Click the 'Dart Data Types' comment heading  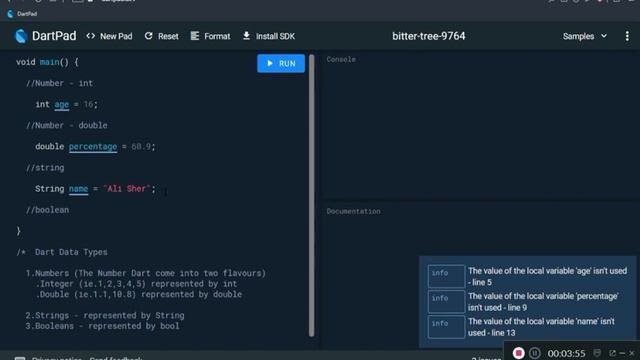click(71, 252)
